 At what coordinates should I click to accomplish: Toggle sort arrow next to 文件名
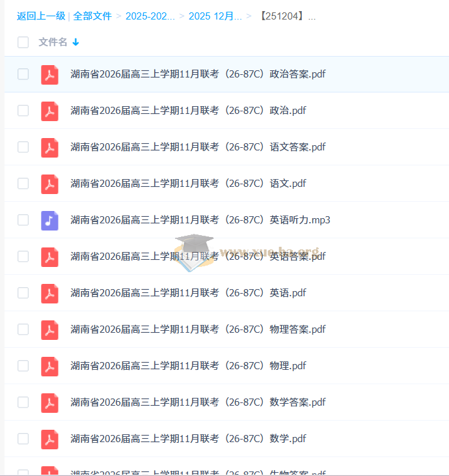pos(75,42)
